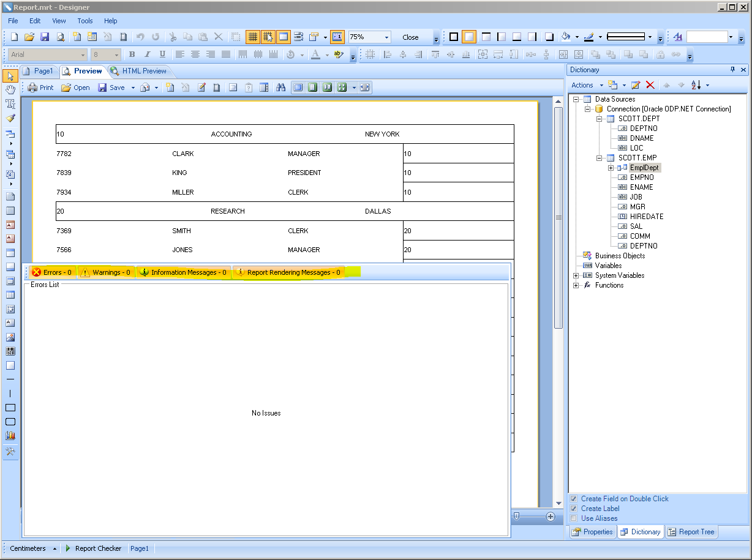Open the font name Arial dropdown

tap(83, 54)
